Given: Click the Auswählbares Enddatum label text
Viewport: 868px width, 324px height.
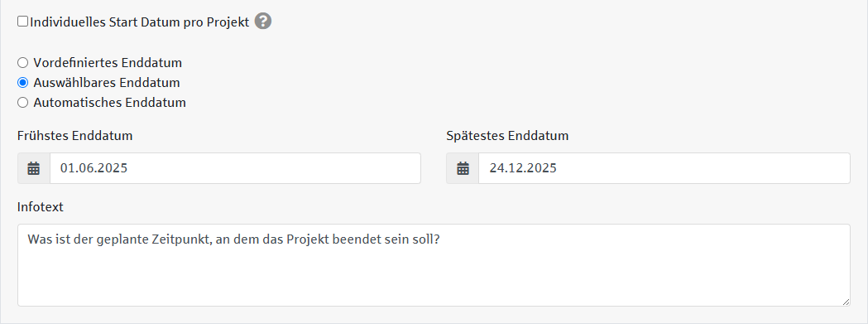Looking at the screenshot, I should tap(107, 83).
